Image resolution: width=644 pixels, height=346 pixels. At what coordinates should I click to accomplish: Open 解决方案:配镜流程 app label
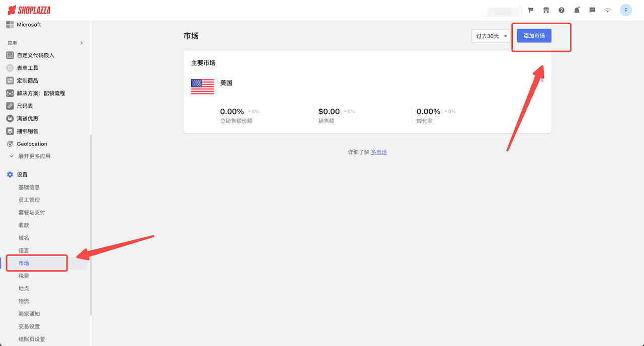click(x=41, y=93)
